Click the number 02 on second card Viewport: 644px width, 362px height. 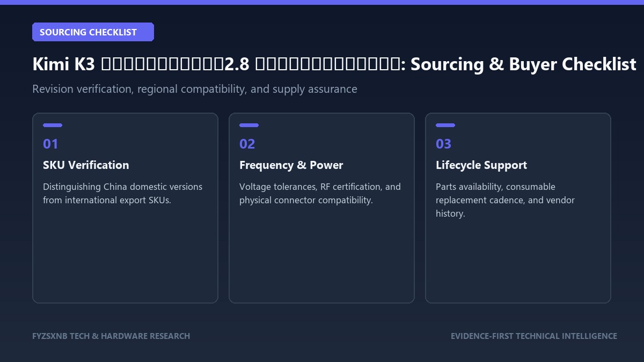pyautogui.click(x=247, y=144)
